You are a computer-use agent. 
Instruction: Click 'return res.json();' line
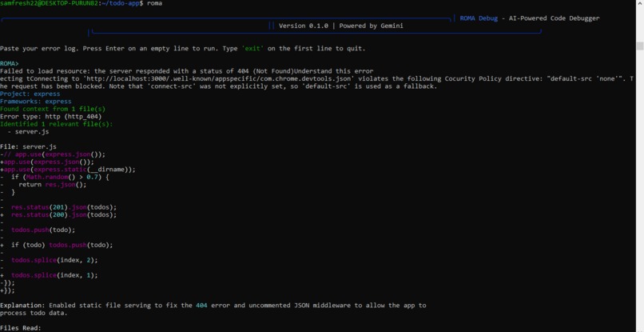click(x=43, y=184)
